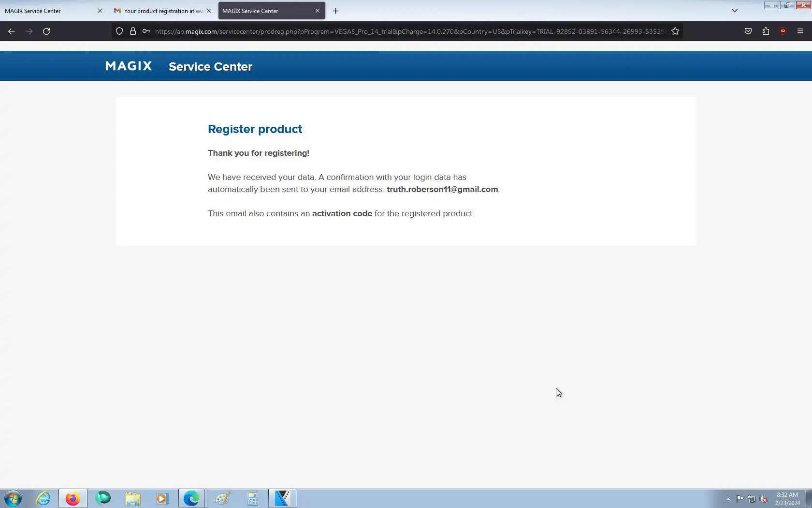Click the bold activation code text
Viewport: 812px width, 508px height.
pyautogui.click(x=342, y=213)
